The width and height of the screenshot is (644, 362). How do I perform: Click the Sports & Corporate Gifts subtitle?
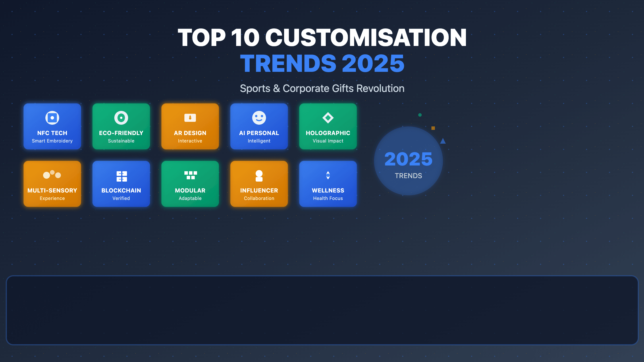pyautogui.click(x=322, y=88)
